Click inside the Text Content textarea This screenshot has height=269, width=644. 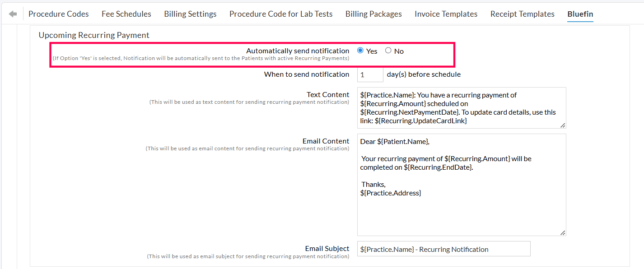coord(461,107)
